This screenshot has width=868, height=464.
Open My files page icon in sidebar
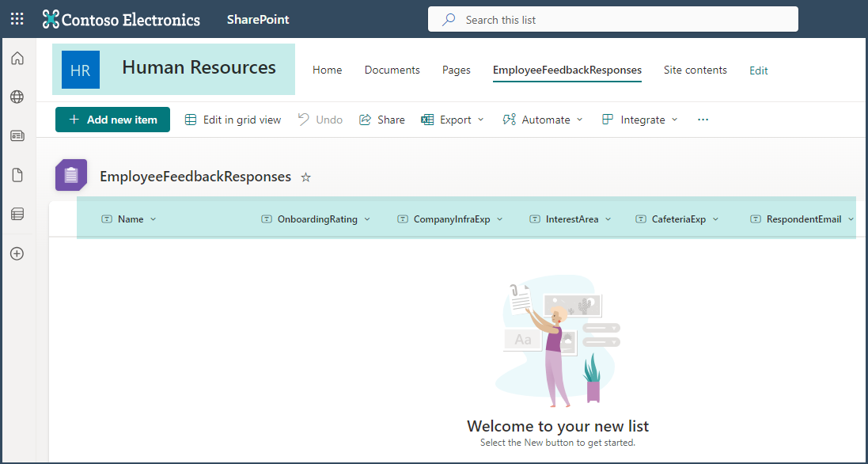click(x=17, y=175)
